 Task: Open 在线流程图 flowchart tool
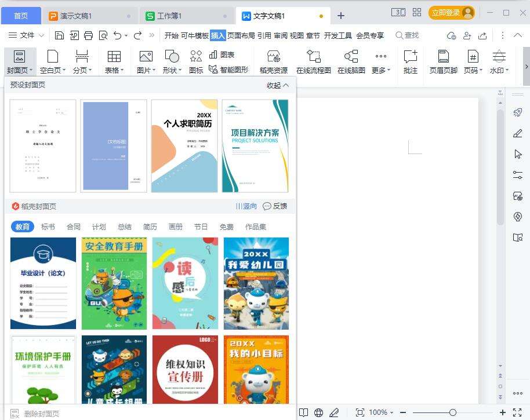coord(313,62)
